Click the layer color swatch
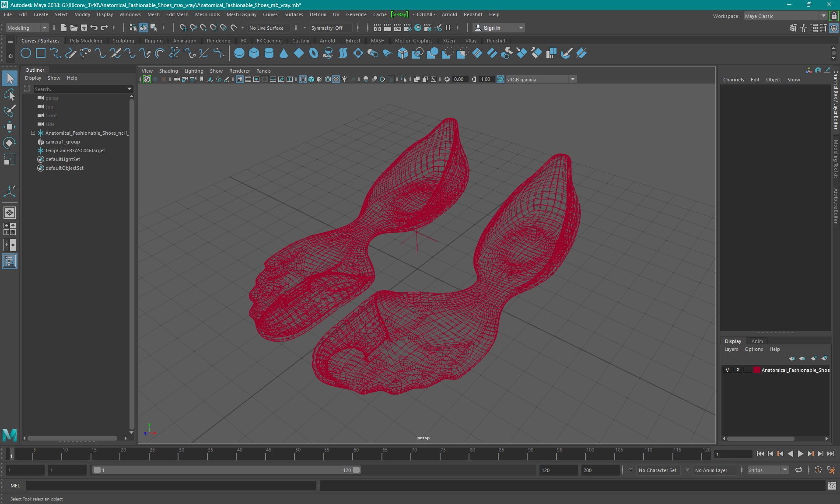This screenshot has height=504, width=840. (756, 370)
